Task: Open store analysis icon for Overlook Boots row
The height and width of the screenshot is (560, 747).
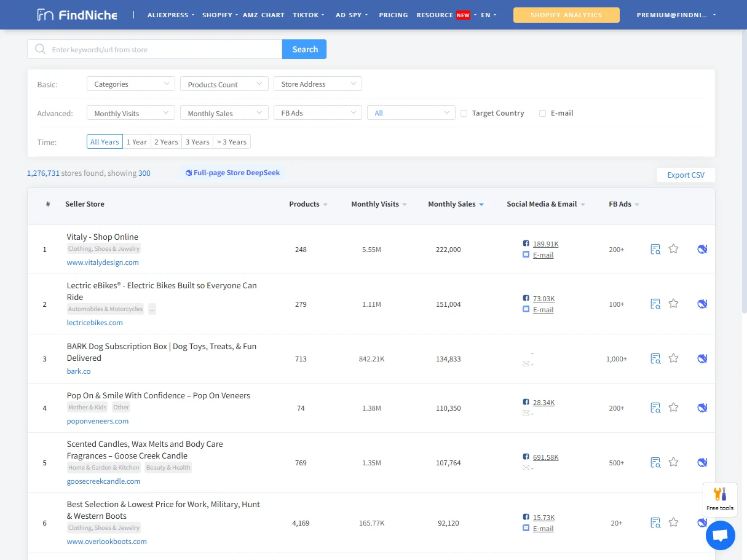Action: pos(655,523)
